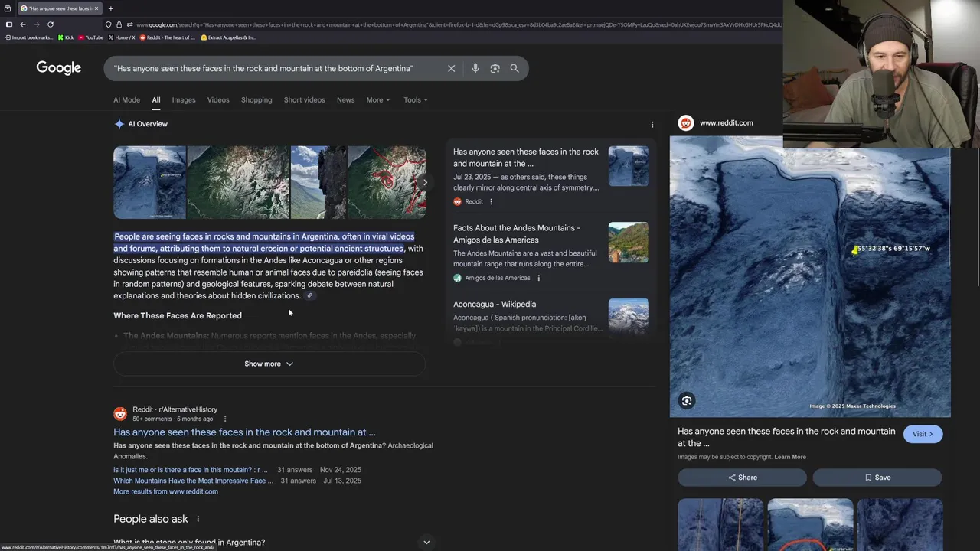Open AI Overview three-dot options menu
Image resolution: width=980 pixels, height=551 pixels.
652,124
